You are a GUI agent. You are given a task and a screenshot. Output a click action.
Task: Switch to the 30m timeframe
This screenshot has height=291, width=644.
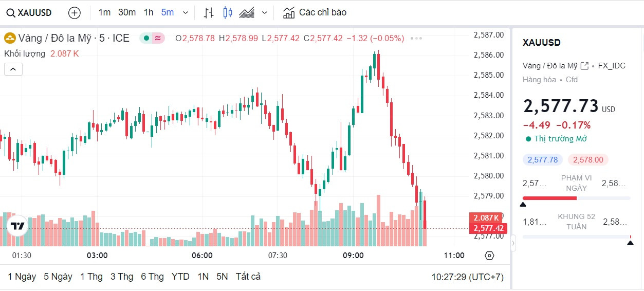127,12
